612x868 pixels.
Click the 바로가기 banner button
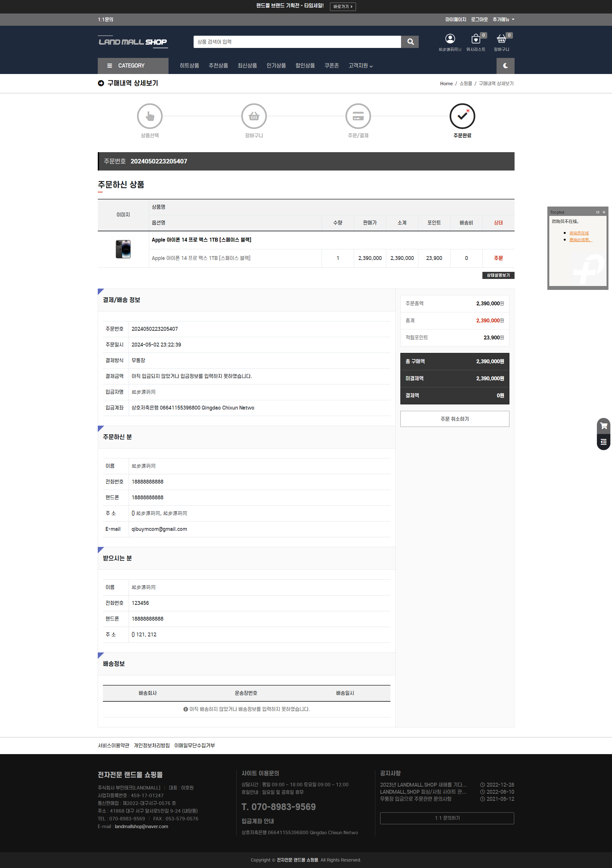(343, 7)
